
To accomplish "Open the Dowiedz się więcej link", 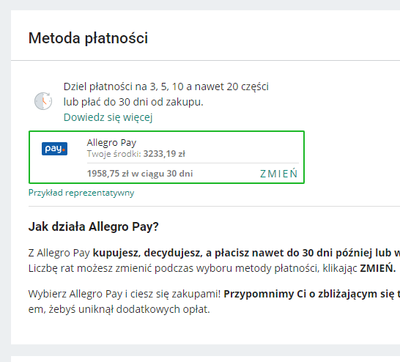I will coord(108,117).
